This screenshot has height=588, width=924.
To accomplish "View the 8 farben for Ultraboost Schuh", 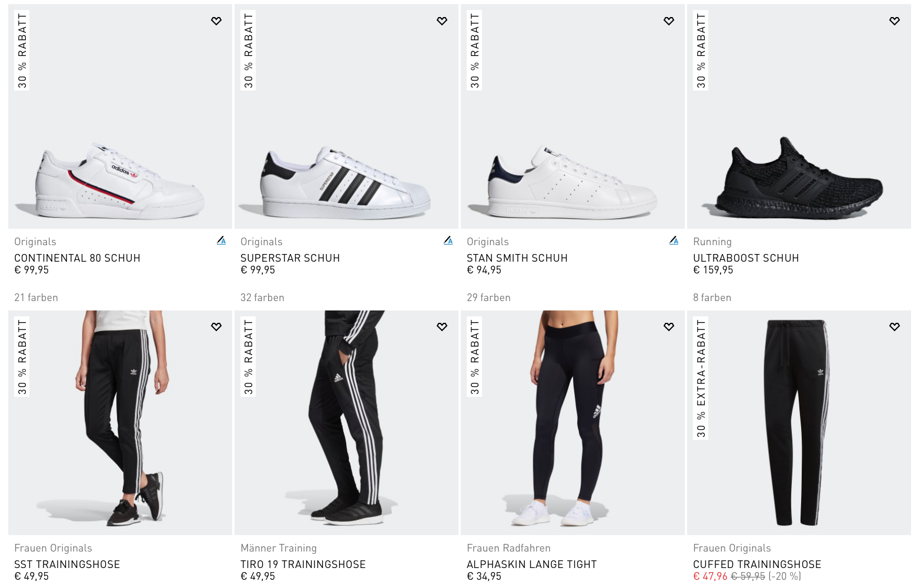I will pyautogui.click(x=712, y=298).
